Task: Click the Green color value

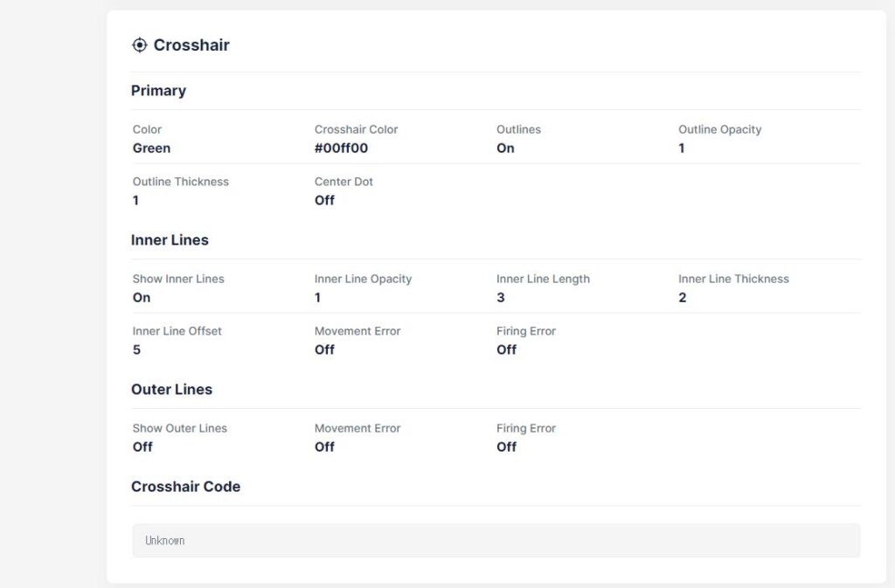Action: click(151, 149)
